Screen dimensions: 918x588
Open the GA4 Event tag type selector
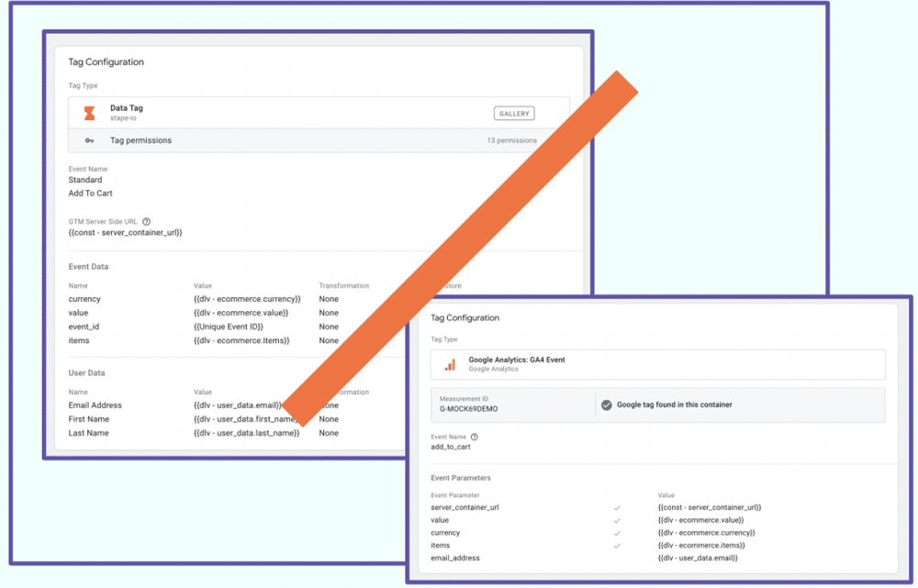coord(656,364)
